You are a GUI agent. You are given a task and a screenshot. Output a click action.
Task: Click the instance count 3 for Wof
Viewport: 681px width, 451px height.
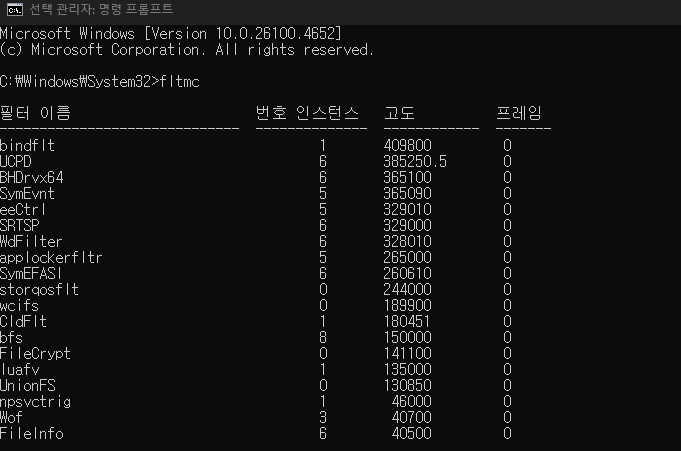[x=323, y=418]
